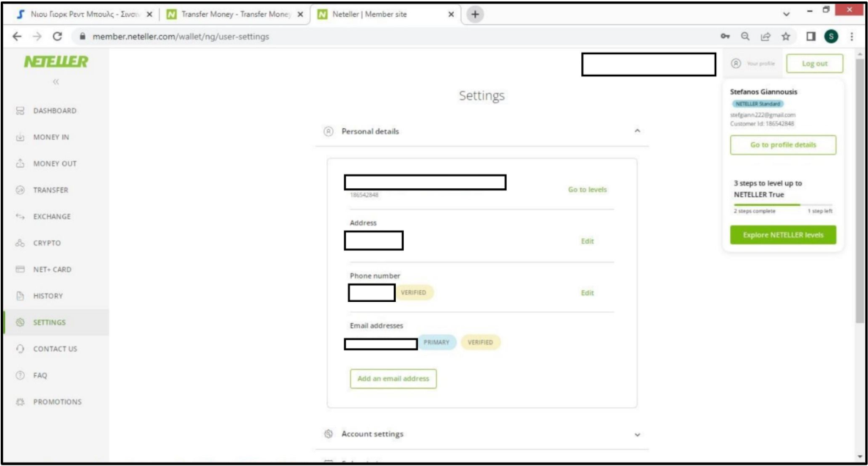The height and width of the screenshot is (466, 868).
Task: Reload the page with browser refresh icon
Action: [x=57, y=37]
